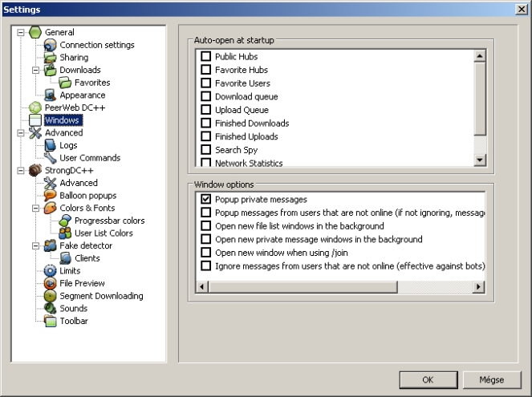532x397 pixels.
Task: Click the Connection settings icon in tree
Action: 51,45
